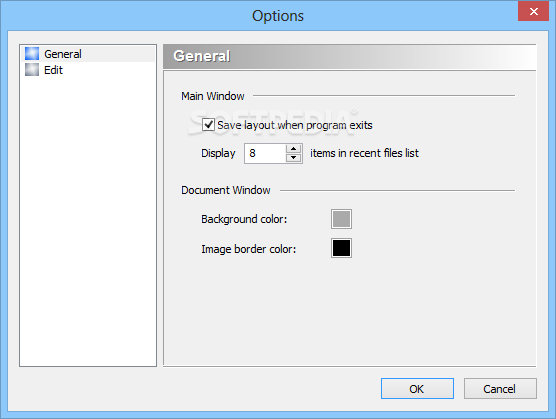Increase recent files count with up arrow
The image size is (556, 419).
tap(294, 149)
